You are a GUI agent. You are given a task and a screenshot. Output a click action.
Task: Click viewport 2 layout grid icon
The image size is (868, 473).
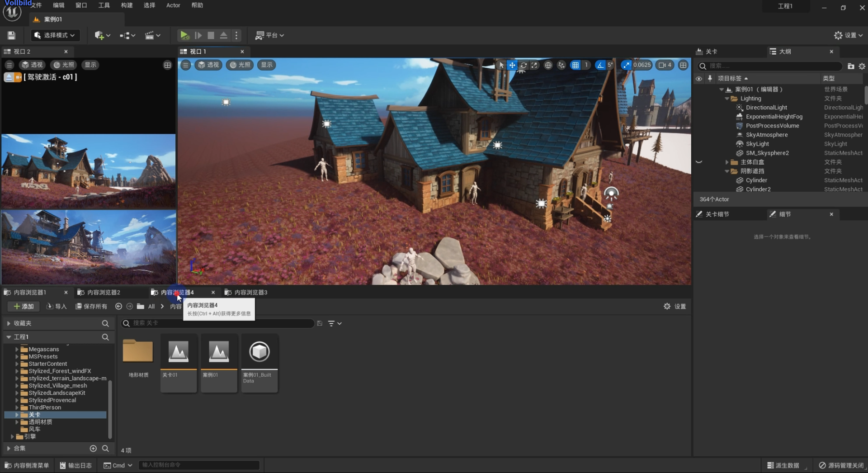click(168, 65)
